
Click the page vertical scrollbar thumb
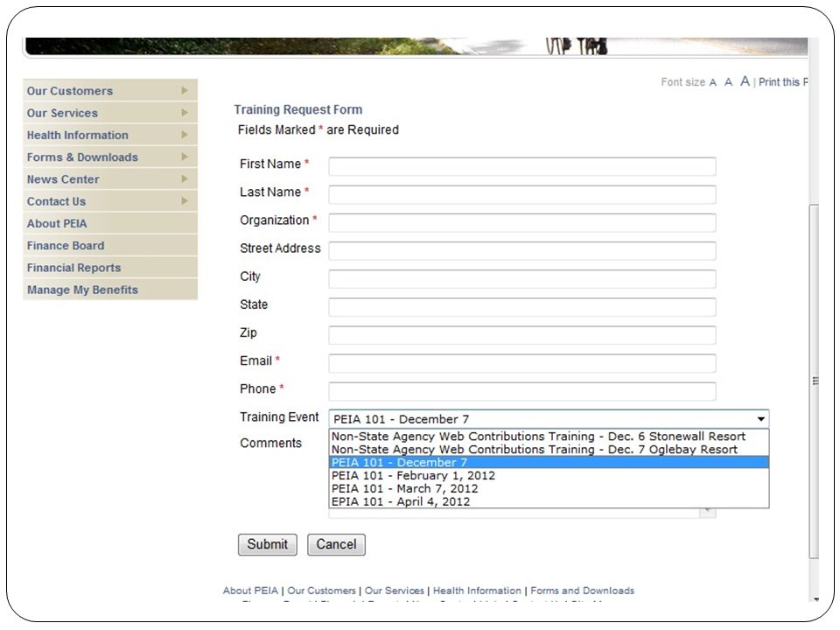pos(815,381)
